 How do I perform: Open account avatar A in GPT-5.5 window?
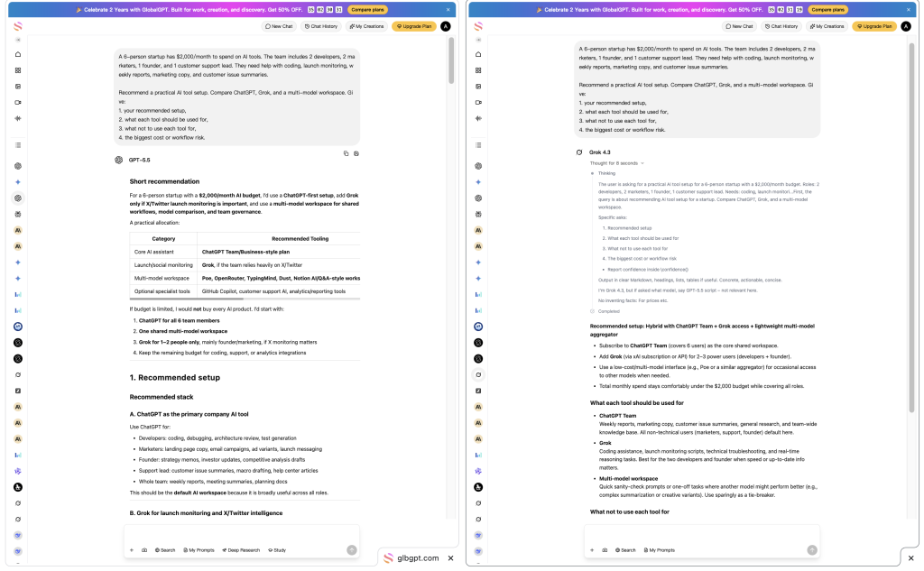446,26
